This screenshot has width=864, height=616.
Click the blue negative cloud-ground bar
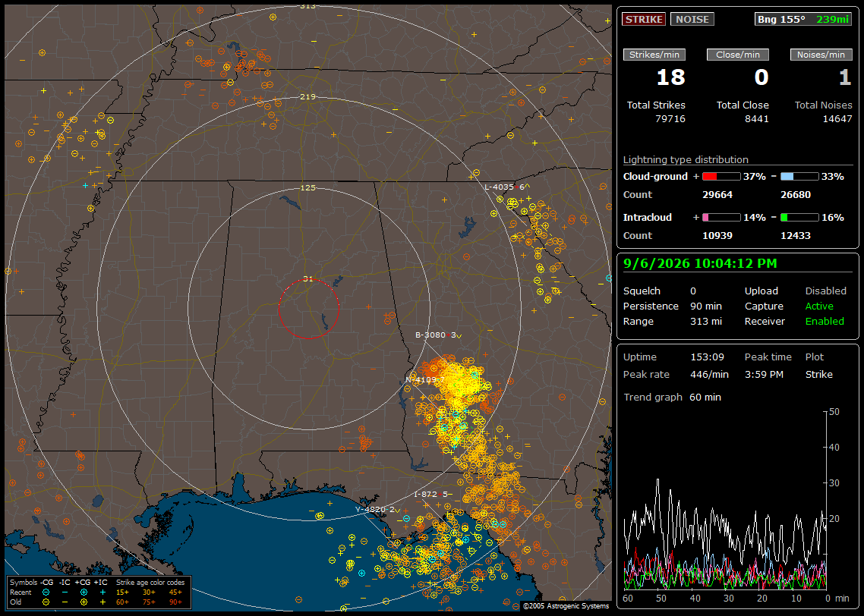(x=799, y=177)
